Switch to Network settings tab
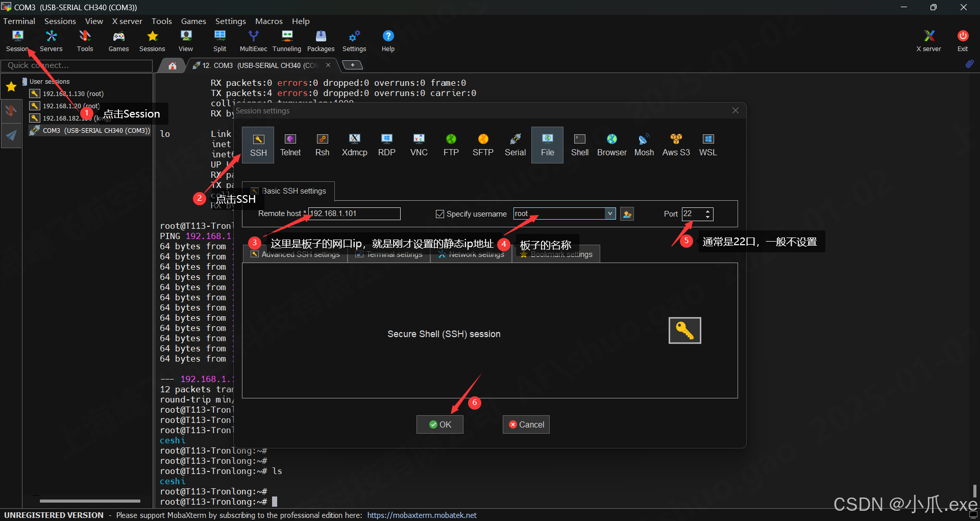This screenshot has width=980, height=521. [x=471, y=254]
